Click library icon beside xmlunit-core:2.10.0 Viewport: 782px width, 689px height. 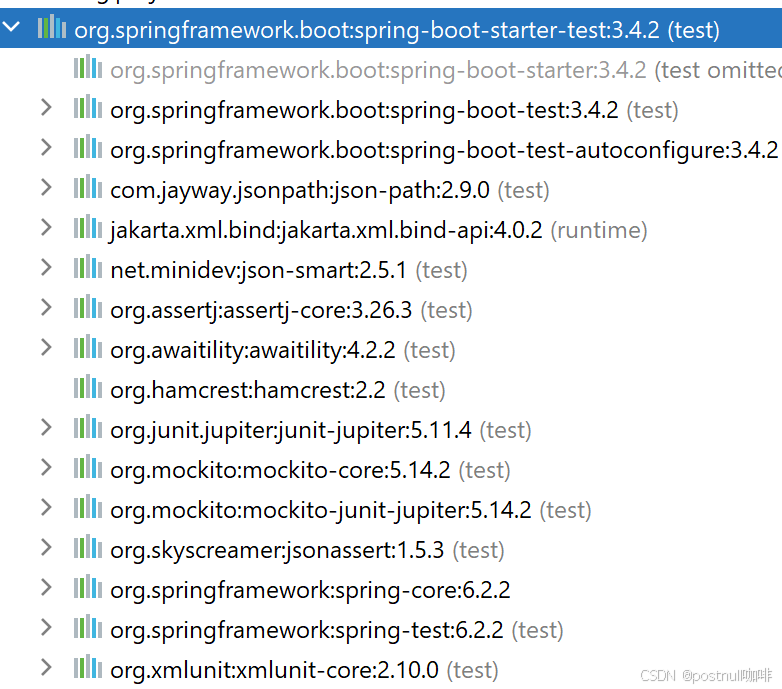tap(88, 667)
